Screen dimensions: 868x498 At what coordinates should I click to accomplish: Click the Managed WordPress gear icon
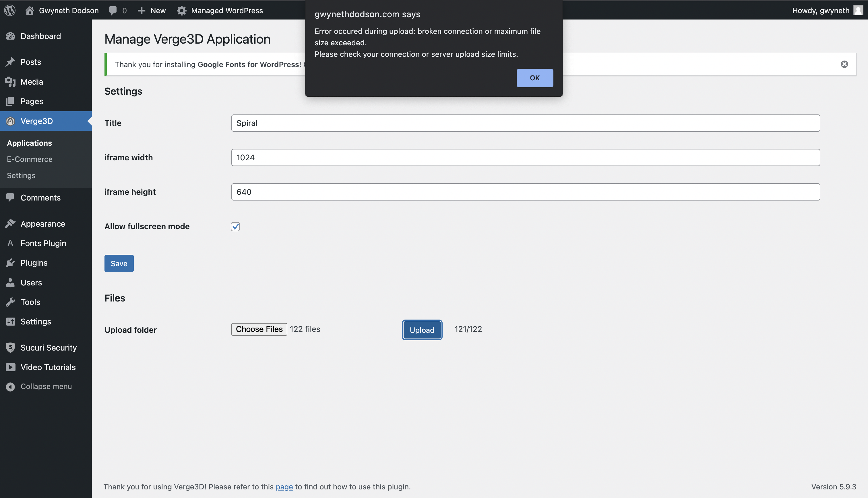pos(181,11)
